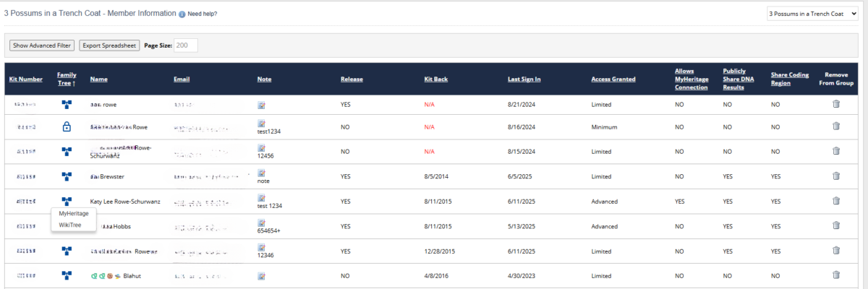Sort table by Last Sign In
868x289 pixels.
pyautogui.click(x=524, y=79)
